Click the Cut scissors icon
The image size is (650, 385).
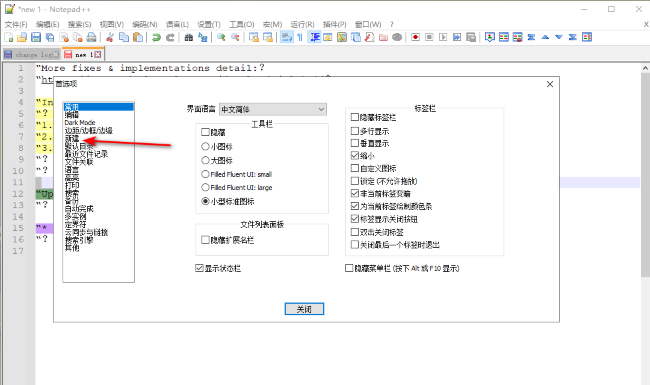[x=110, y=37]
